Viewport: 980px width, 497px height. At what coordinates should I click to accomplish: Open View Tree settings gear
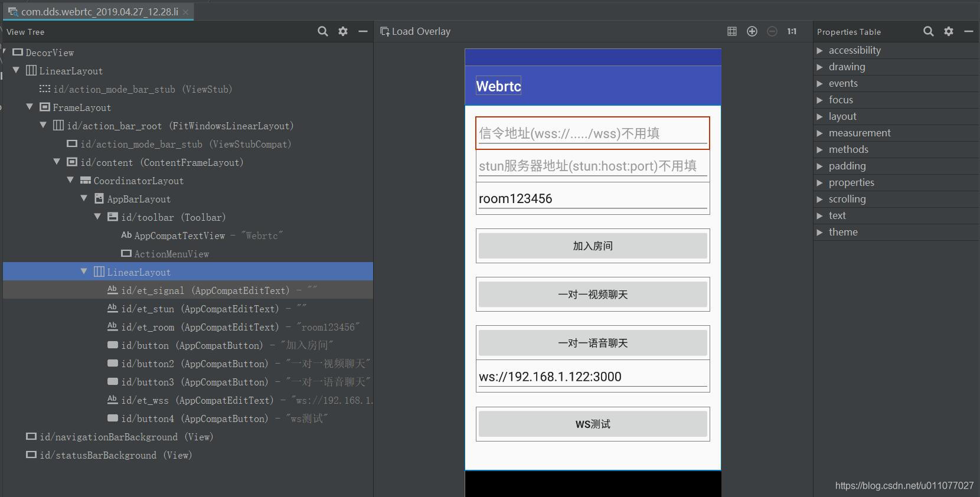pos(343,31)
